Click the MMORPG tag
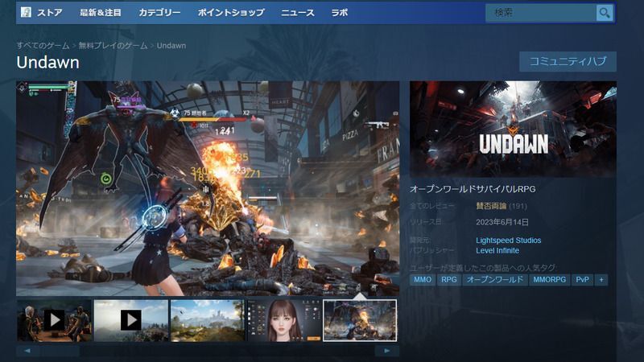 click(550, 280)
